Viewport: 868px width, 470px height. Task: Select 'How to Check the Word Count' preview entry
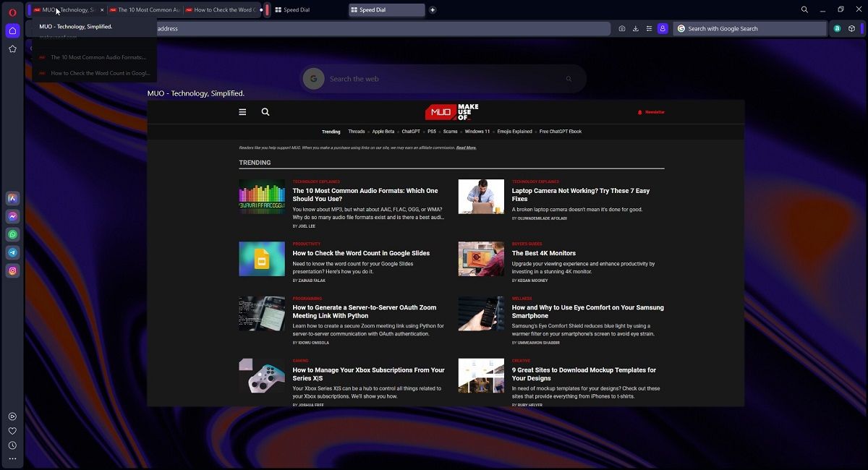[x=99, y=73]
